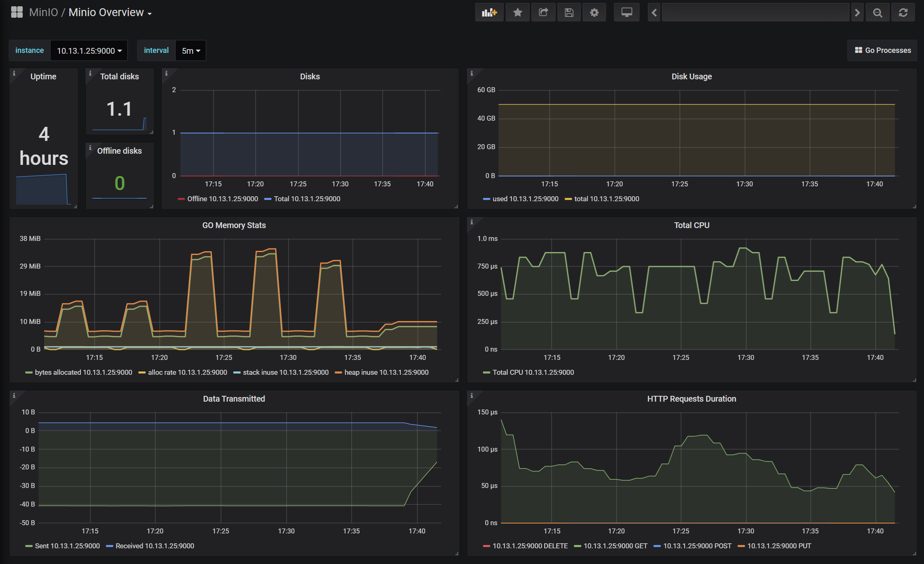Image resolution: width=924 pixels, height=564 pixels.
Task: Open the time range picker field
Action: click(756, 12)
